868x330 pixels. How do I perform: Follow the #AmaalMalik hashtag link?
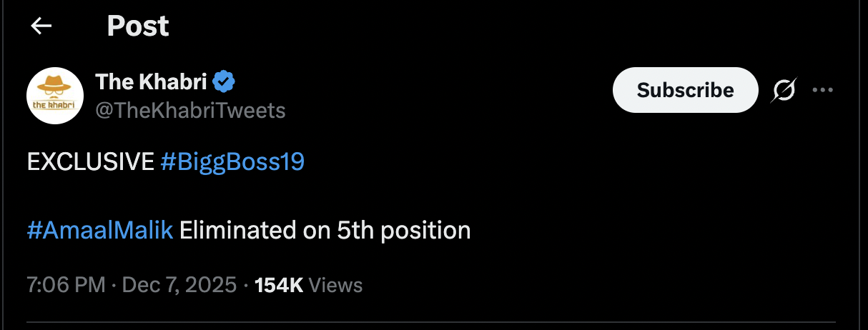pos(100,230)
